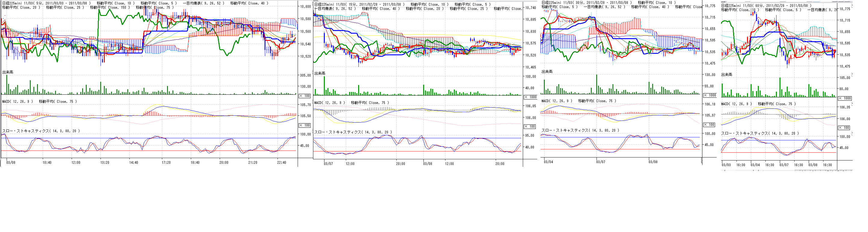Viewport: 868px width, 232px height.
Task: Click the ×100 volume scale box in 5分 chart
Action: [305, 96]
